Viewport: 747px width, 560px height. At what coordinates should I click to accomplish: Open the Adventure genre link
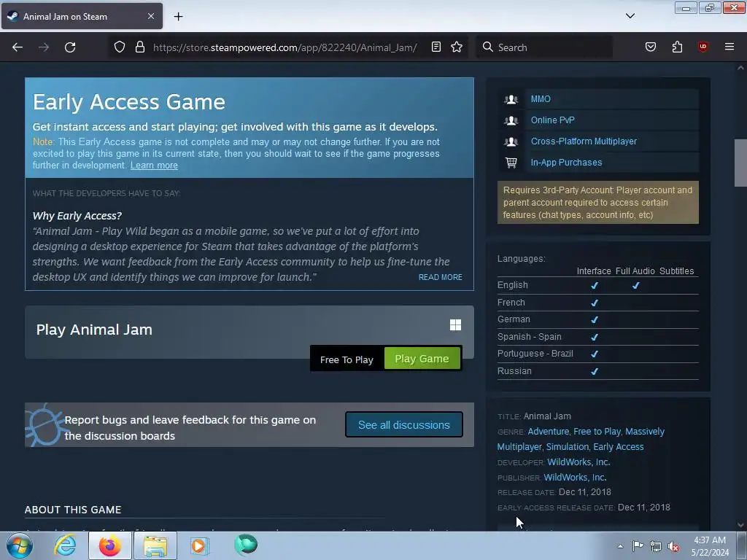pyautogui.click(x=549, y=432)
